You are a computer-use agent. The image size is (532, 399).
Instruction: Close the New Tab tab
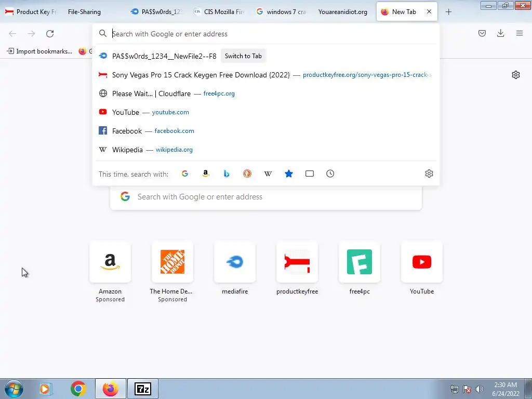pyautogui.click(x=429, y=11)
